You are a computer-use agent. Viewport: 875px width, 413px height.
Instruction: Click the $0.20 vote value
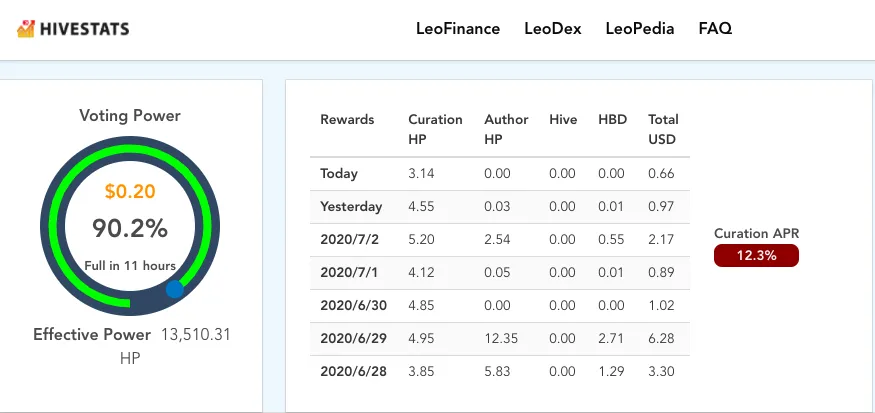coord(130,191)
